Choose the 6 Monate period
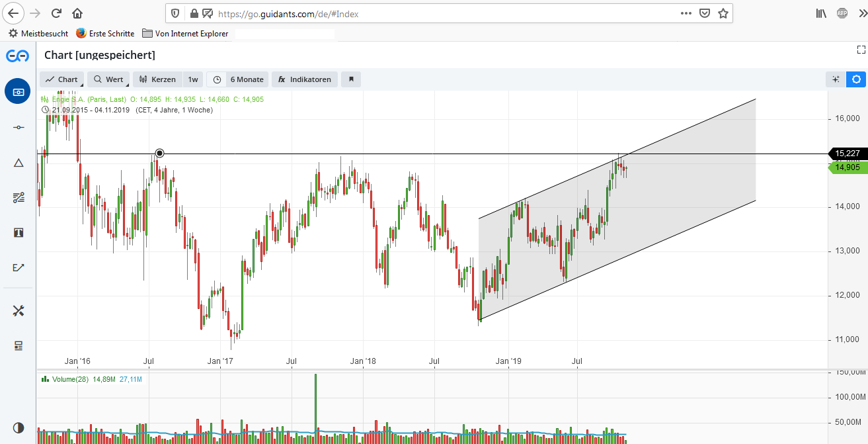This screenshot has height=444, width=868. (247, 79)
